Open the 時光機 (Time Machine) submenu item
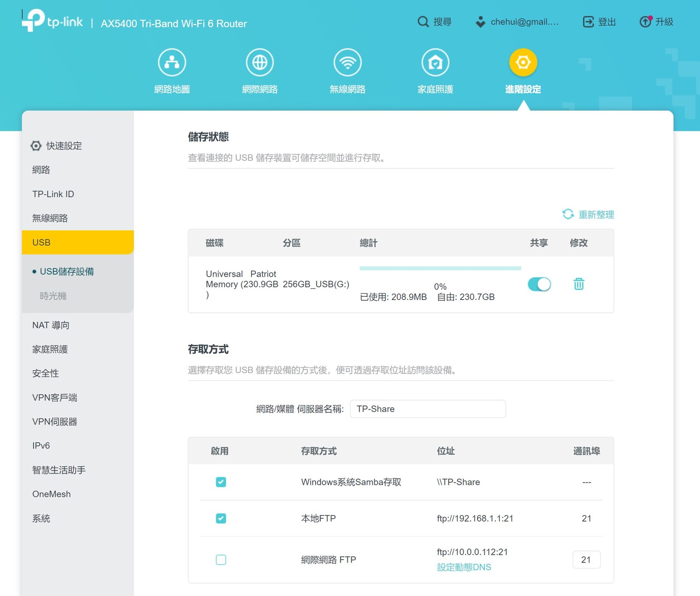This screenshot has height=596, width=700. pos(53,296)
